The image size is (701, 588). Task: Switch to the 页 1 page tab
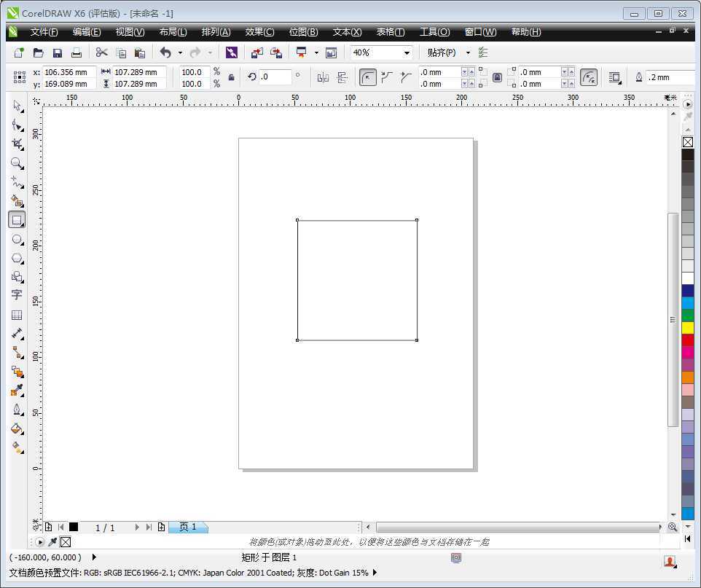188,527
